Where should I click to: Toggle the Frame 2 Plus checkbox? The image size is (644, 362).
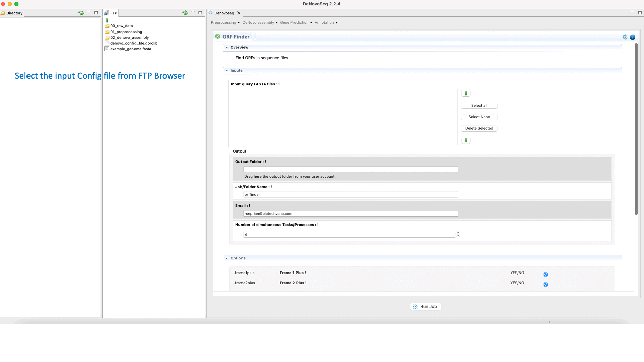click(546, 284)
